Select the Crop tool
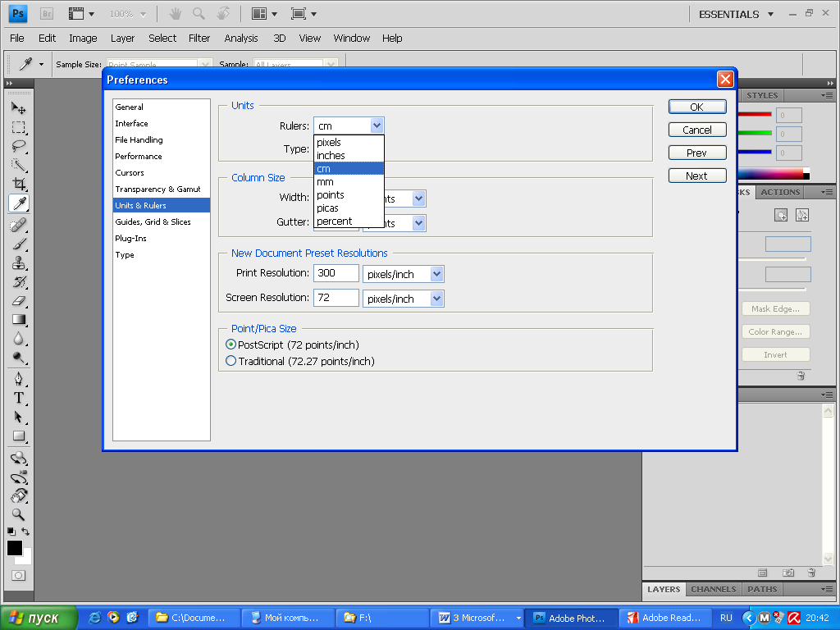This screenshot has height=630, width=840. click(x=19, y=184)
